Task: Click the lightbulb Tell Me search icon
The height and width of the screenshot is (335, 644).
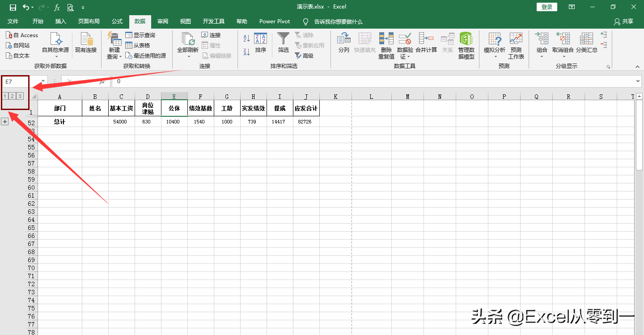Action: tap(306, 21)
